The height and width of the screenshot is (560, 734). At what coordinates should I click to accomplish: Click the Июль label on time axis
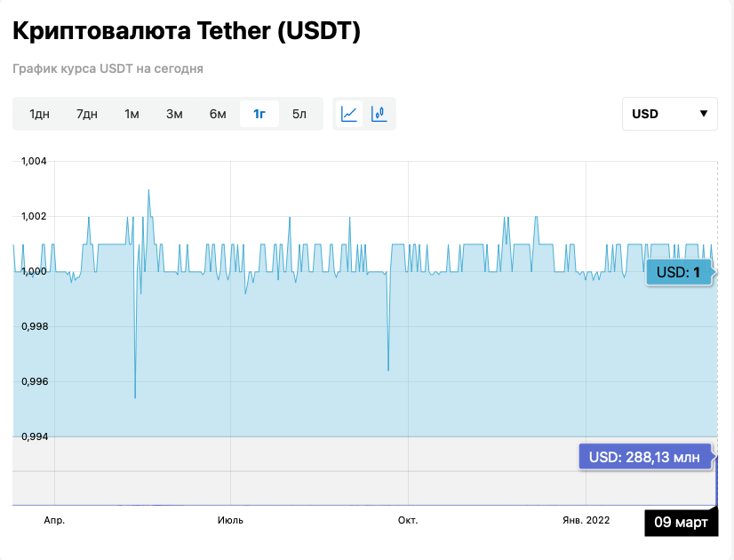click(231, 520)
